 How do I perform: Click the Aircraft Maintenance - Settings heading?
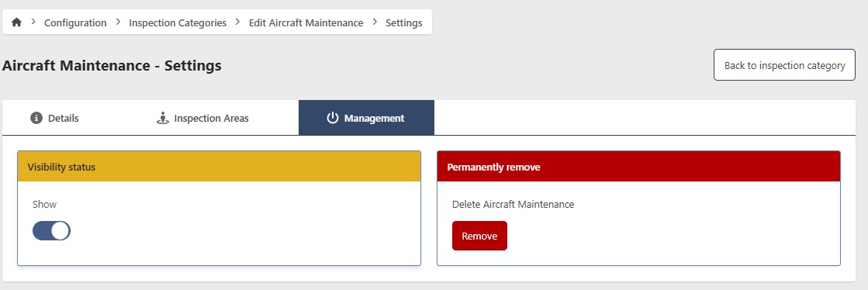(112, 65)
